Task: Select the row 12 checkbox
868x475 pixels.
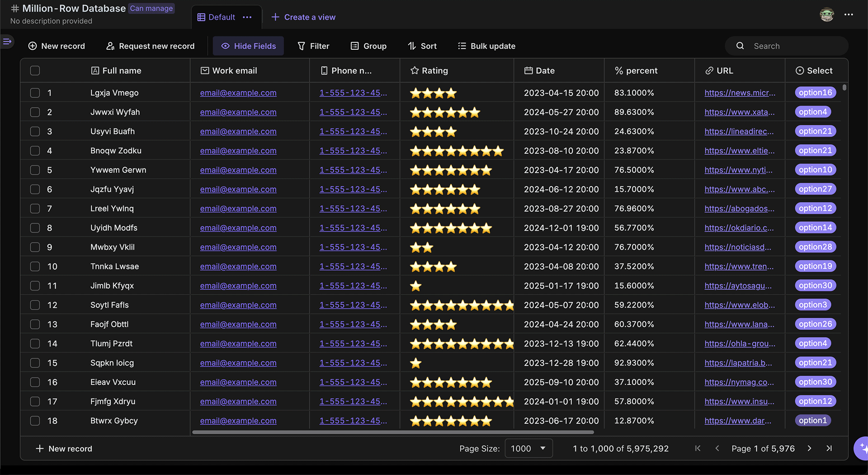Action: pyautogui.click(x=35, y=305)
